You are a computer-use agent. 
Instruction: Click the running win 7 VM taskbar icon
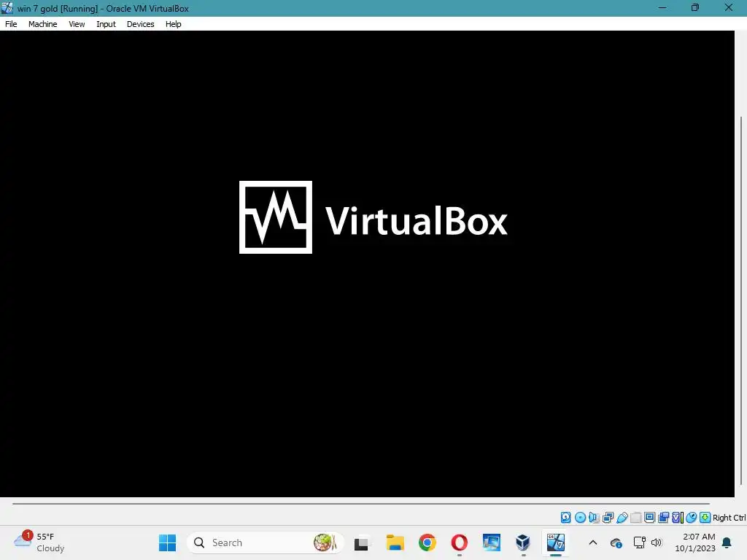555,542
